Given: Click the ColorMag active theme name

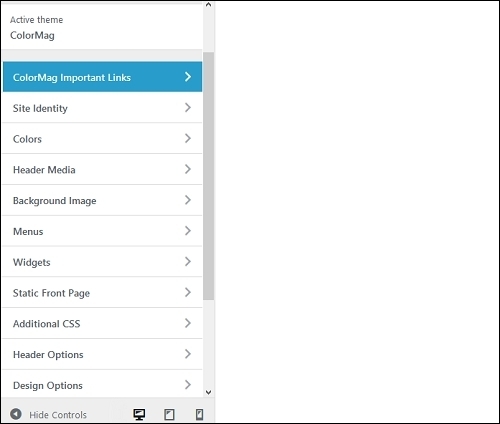Looking at the screenshot, I should (x=32, y=35).
